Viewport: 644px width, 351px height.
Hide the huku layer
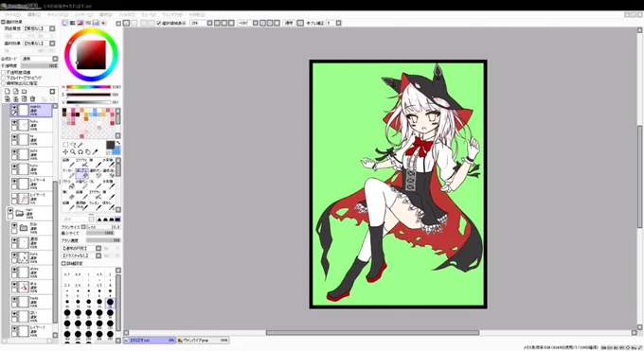click(14, 122)
